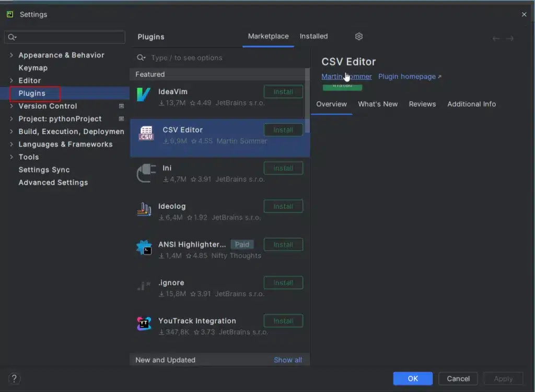Close the Settings dialog
Screen dimensions: 535x392
pyautogui.click(x=524, y=14)
